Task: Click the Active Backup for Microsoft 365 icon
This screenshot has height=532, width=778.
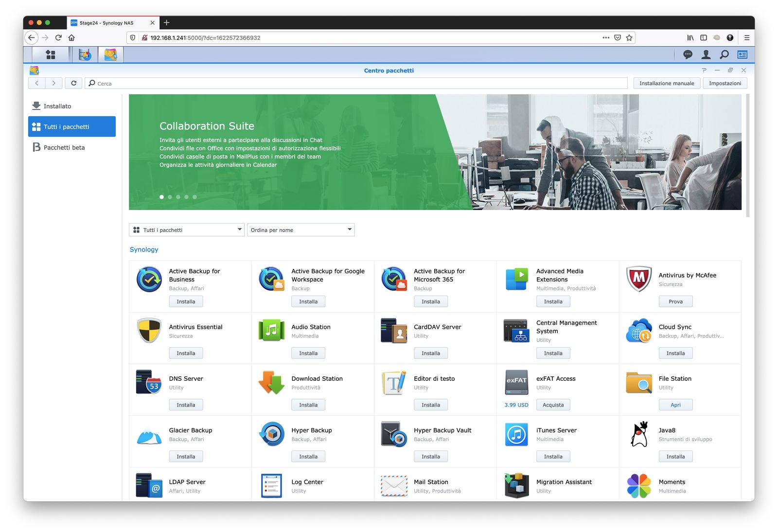Action: click(x=394, y=279)
